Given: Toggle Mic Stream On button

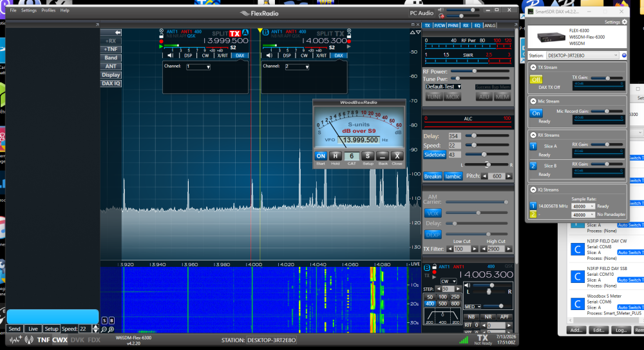Looking at the screenshot, I should tap(536, 113).
